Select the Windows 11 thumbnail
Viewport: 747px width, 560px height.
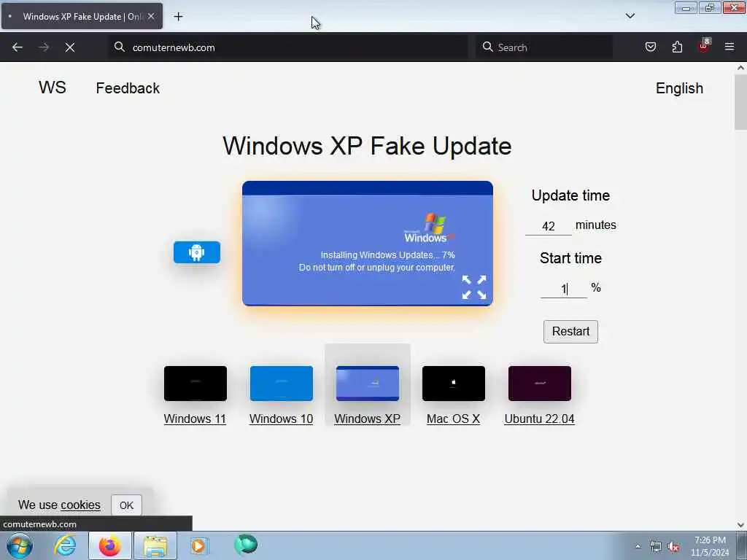pyautogui.click(x=196, y=384)
